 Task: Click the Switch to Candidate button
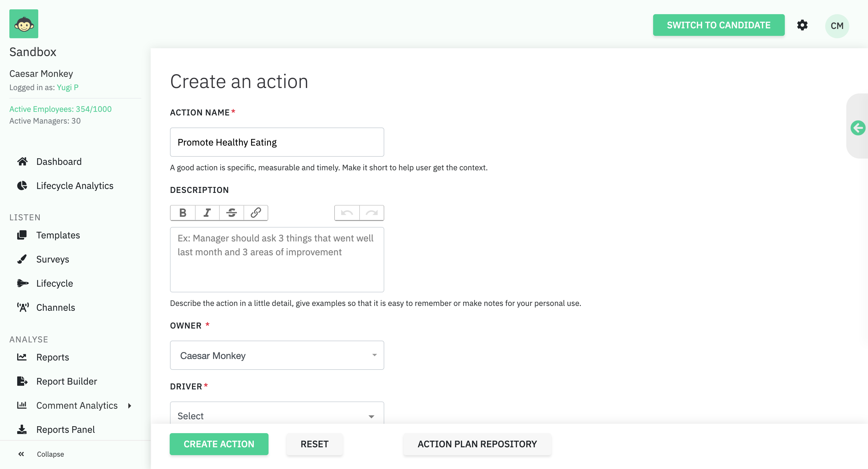(x=719, y=25)
